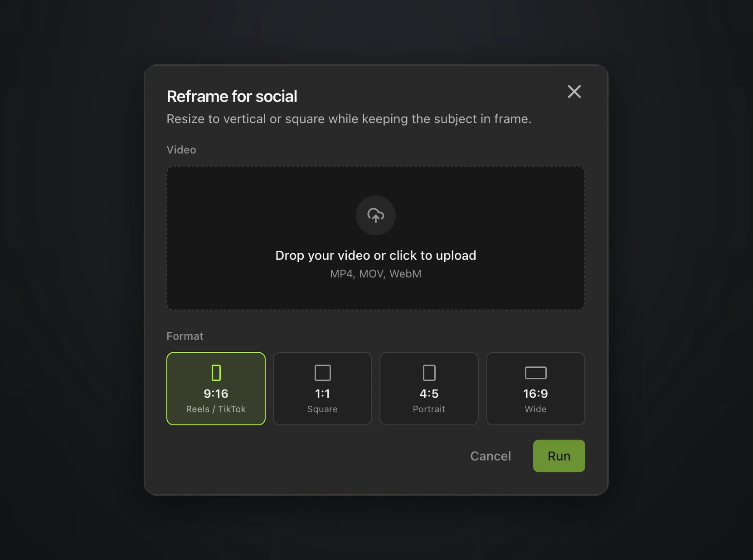Click the Run button

pos(559,456)
